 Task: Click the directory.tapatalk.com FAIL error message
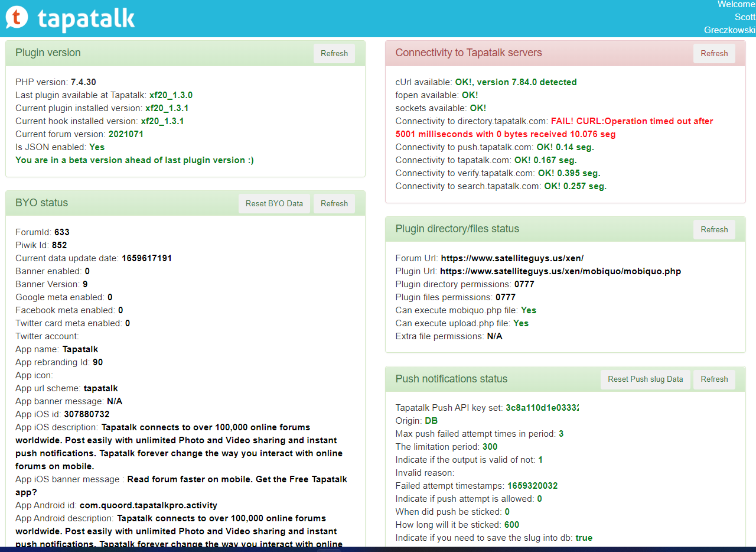click(554, 128)
